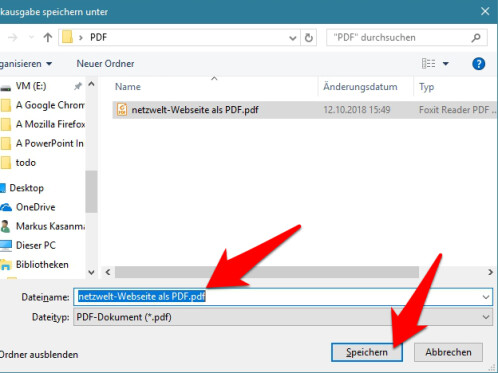Select Dieser PC in navigation pane
498x373 pixels.
36,245
